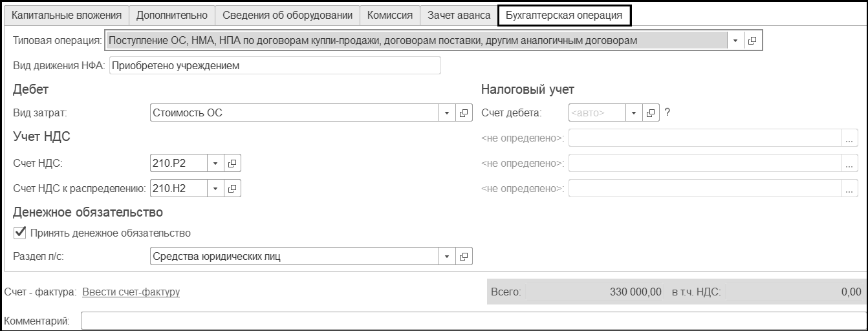Viewport: 868px width, 331px height.
Task: Click the question mark help icon
Action: pos(667,112)
